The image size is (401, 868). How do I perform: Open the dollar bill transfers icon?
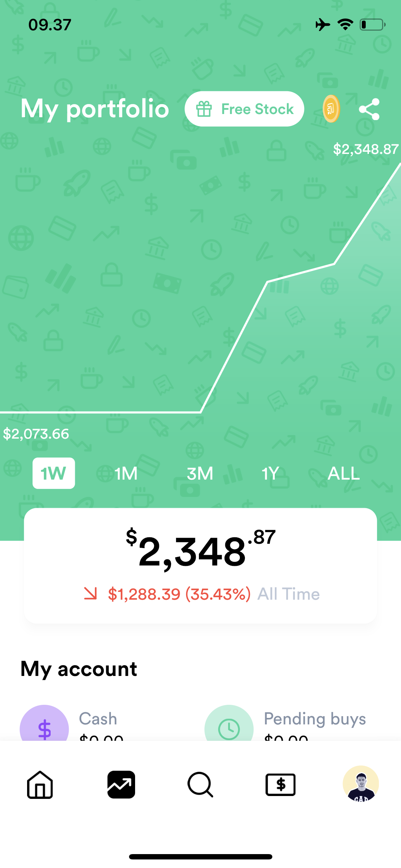(x=281, y=785)
